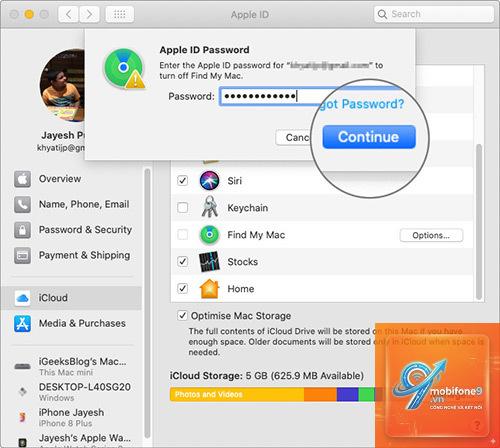Click the Find My warning icon in dialog
Image resolution: width=500 pixels, height=448 pixels.
(x=124, y=69)
